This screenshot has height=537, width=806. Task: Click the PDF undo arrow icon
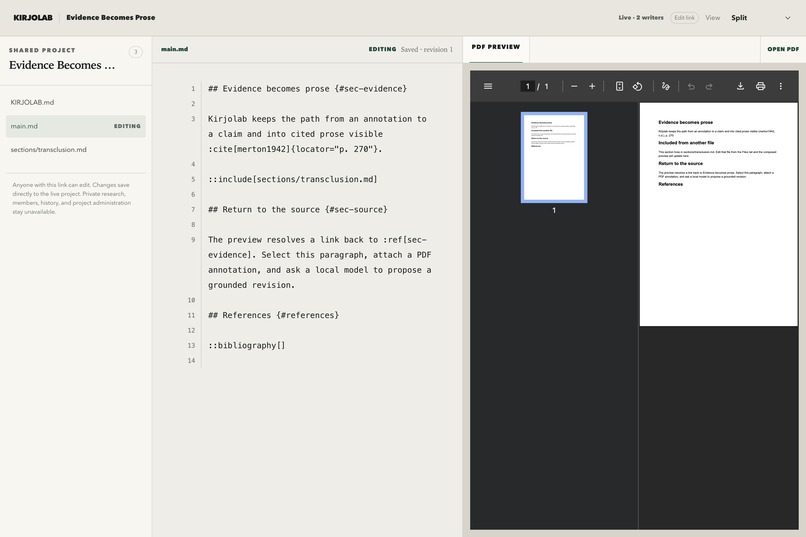tap(691, 86)
